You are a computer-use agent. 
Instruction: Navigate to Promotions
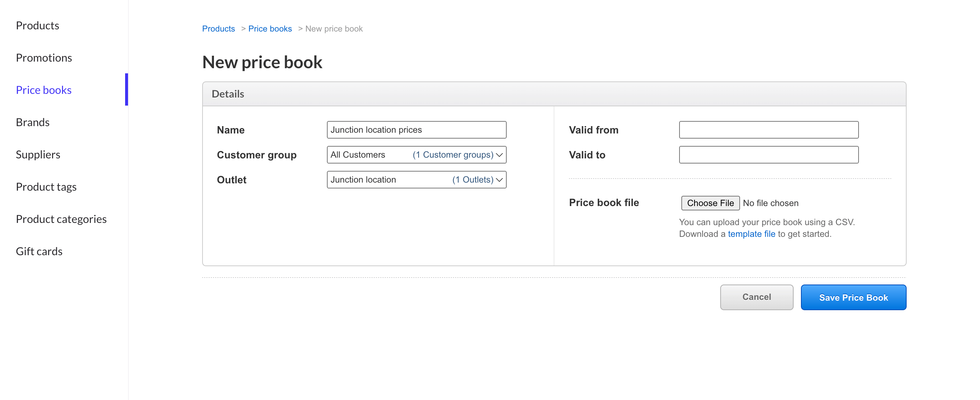click(x=44, y=58)
